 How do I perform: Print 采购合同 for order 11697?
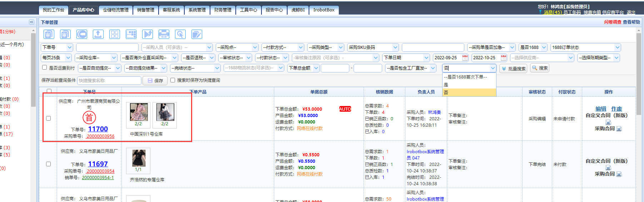coord(619,174)
